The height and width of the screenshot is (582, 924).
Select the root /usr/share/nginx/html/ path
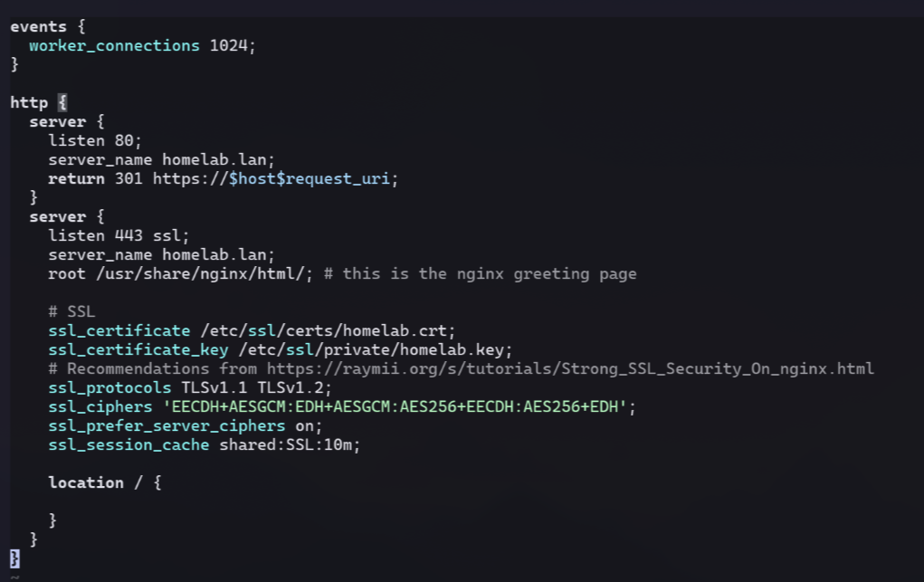(x=163, y=273)
